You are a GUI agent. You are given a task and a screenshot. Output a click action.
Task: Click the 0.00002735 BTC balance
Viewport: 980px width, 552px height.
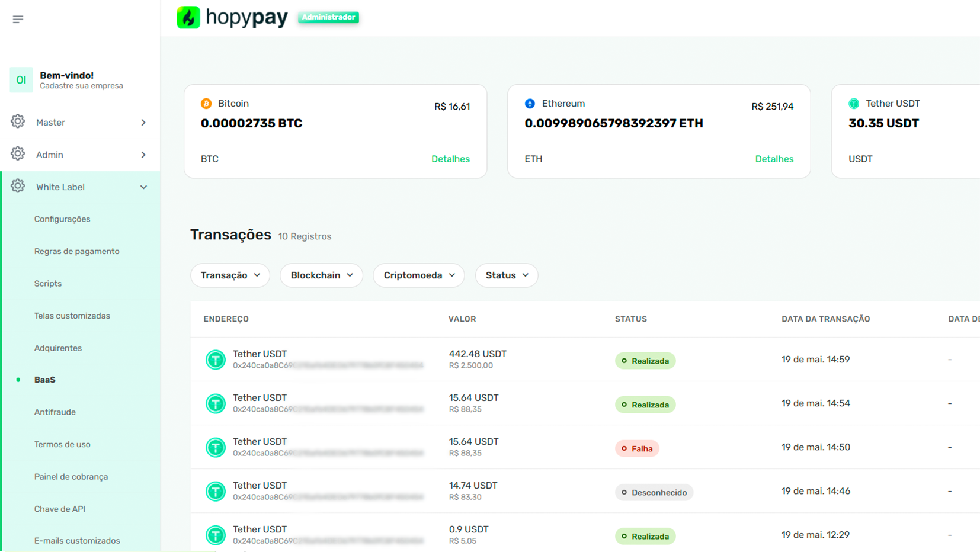[x=252, y=123]
